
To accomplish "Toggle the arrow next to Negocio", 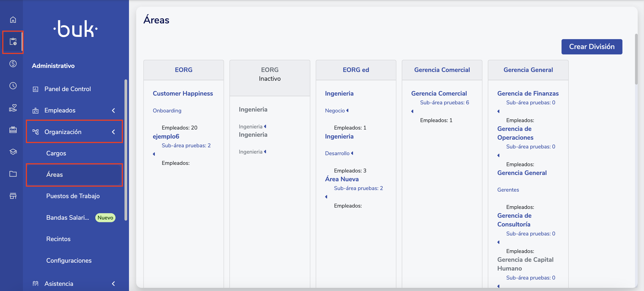I will click(347, 110).
